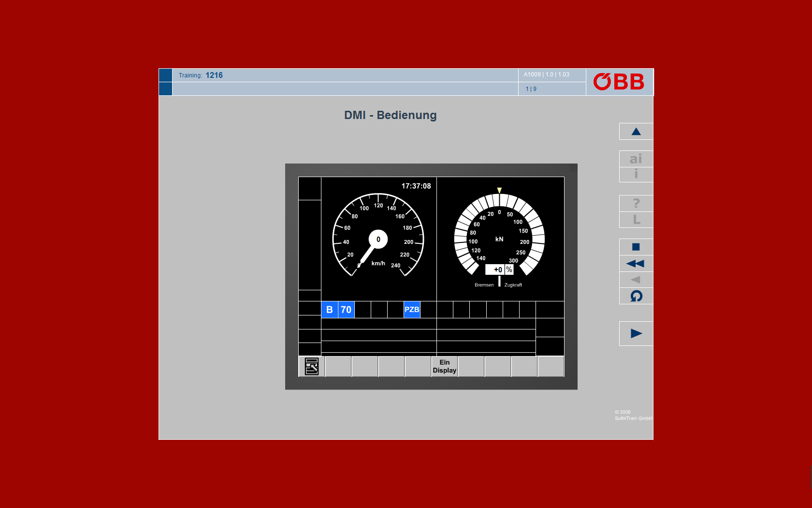
Task: Click the version text 'A1009 | 1.0 | 1.03'
Action: [547, 75]
